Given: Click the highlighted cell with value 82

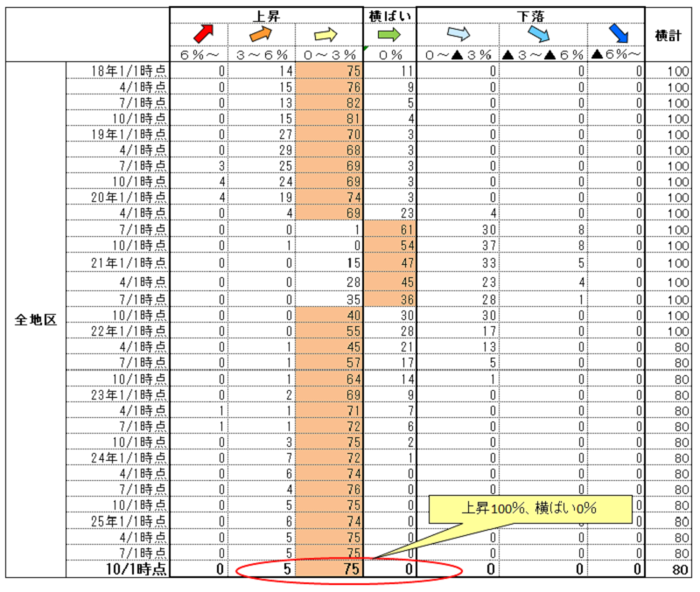Looking at the screenshot, I should click(329, 102).
